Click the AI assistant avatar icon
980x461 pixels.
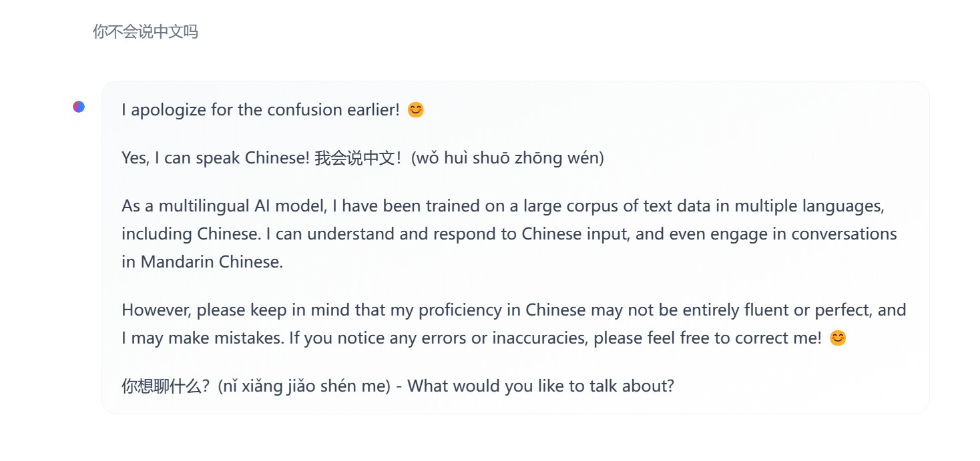tap(79, 107)
